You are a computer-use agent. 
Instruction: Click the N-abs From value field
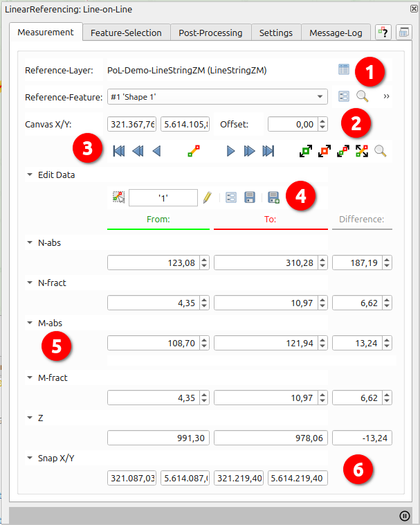pyautogui.click(x=153, y=262)
